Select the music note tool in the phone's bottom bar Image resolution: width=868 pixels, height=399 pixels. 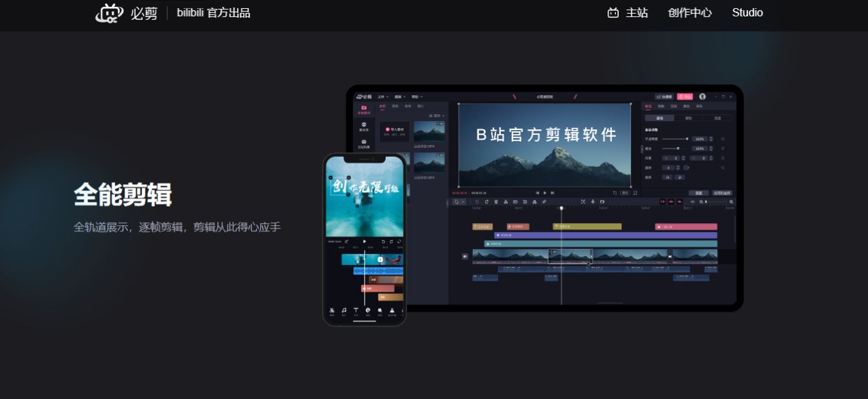344,311
